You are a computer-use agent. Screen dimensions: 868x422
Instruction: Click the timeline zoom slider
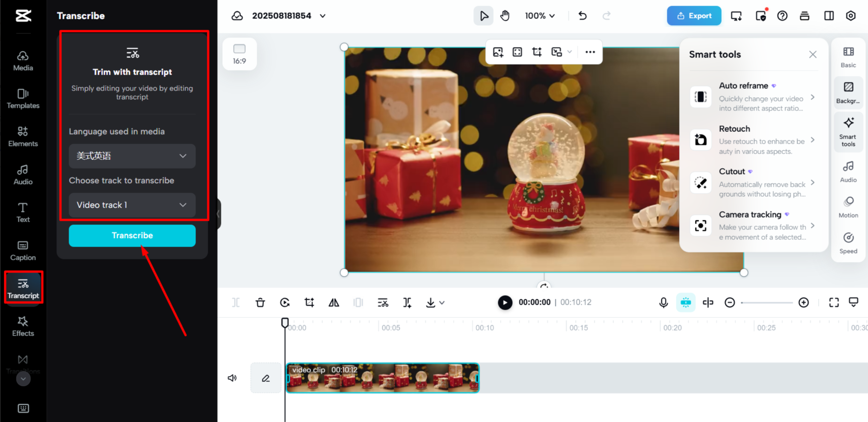pyautogui.click(x=767, y=303)
